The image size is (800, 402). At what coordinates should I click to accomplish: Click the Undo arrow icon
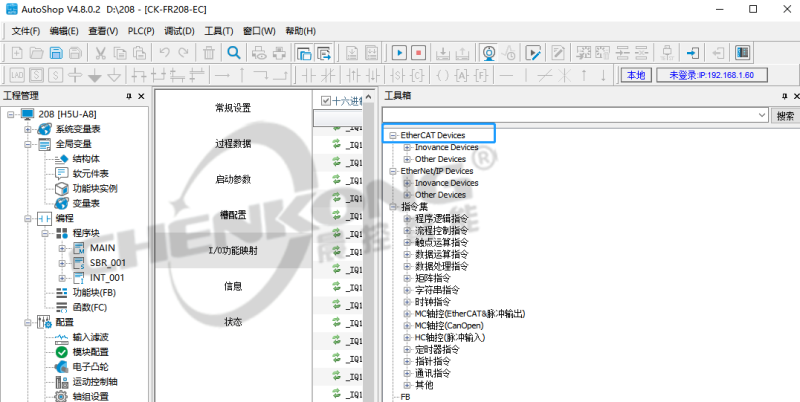tap(165, 52)
